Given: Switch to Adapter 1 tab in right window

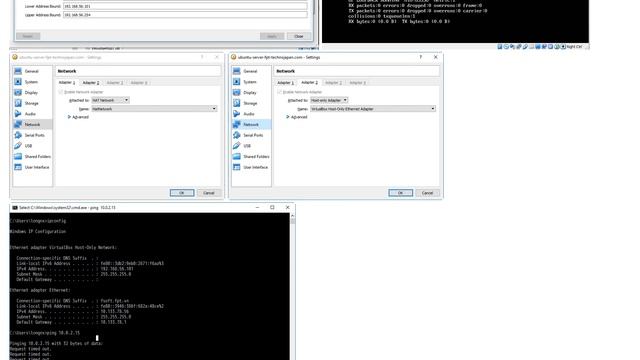Looking at the screenshot, I should click(x=285, y=82).
